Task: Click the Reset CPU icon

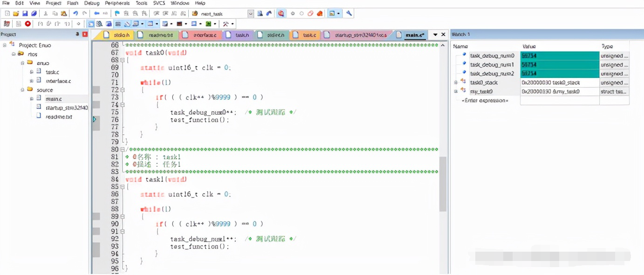Action: pos(7,24)
